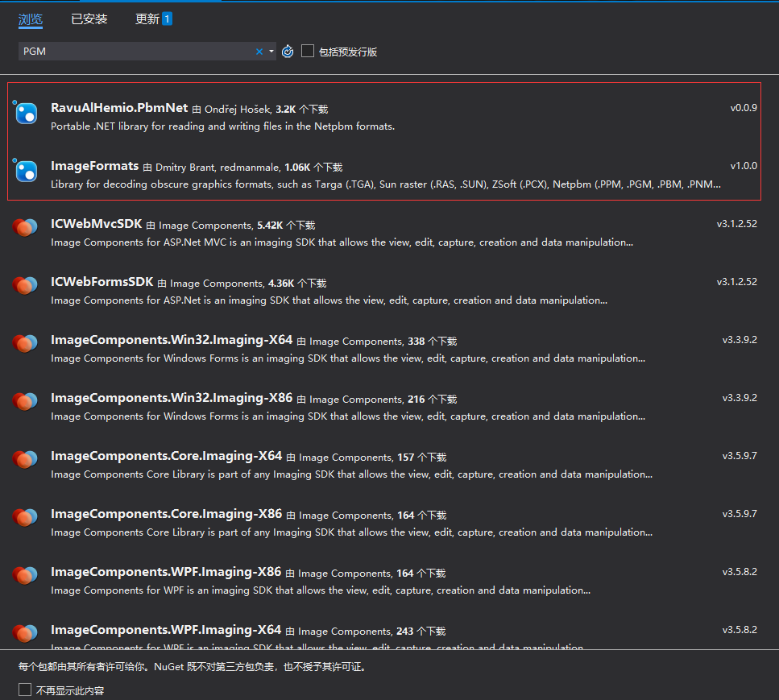This screenshot has width=779, height=700.
Task: Check the 不再显示此内容 checkbox
Action: click(x=23, y=690)
